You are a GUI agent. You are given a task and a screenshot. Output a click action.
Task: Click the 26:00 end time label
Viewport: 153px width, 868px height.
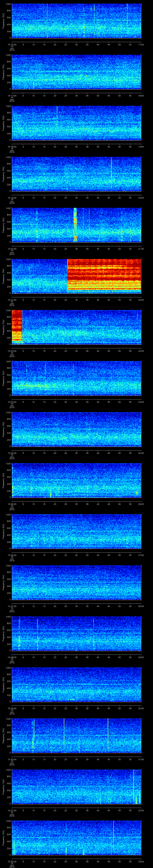141,504
